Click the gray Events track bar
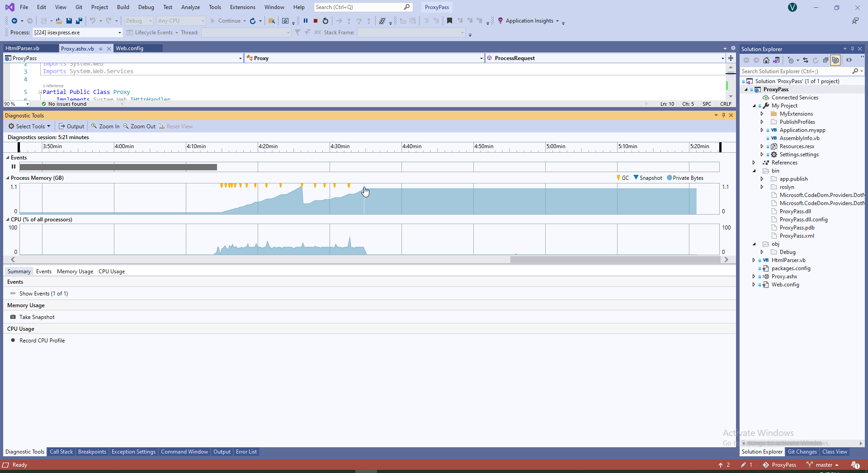The height and width of the screenshot is (473, 868). [118, 167]
